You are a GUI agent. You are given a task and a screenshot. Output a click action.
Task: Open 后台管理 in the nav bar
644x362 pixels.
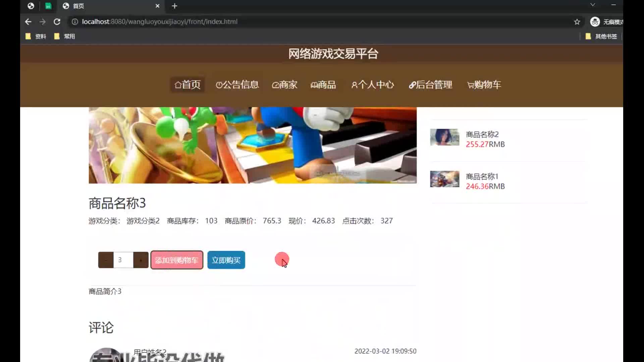pos(430,85)
